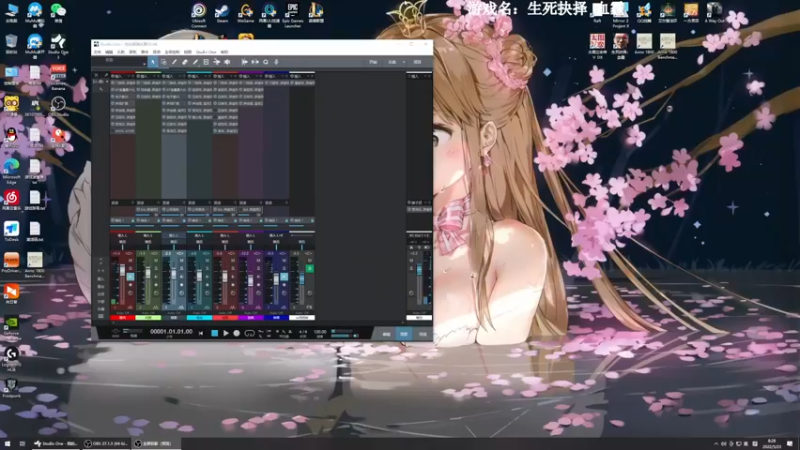Add insert with plus on channel 1
800x450 pixels.
pos(133,76)
